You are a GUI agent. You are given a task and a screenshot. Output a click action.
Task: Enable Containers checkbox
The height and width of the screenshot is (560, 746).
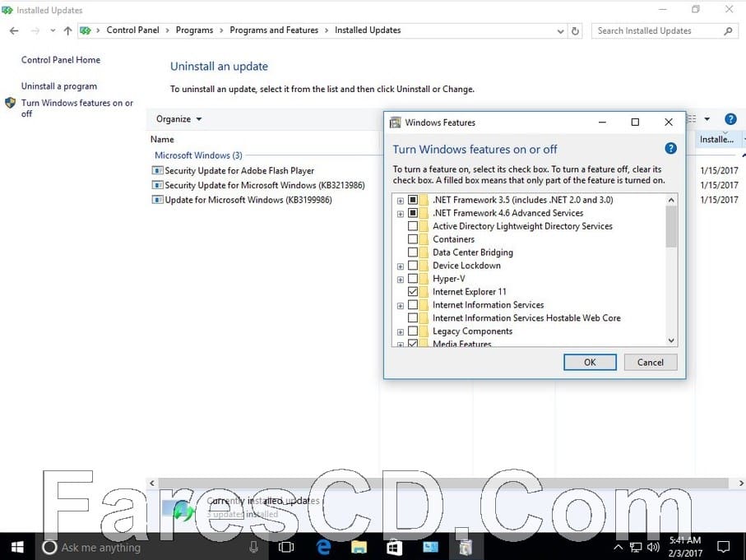[413, 238]
